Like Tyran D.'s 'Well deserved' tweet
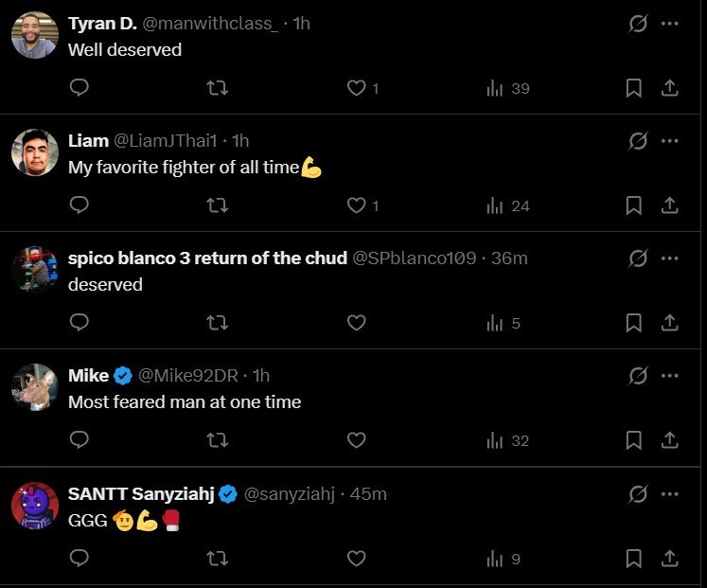Screen dimensions: 707x588 point(357,88)
